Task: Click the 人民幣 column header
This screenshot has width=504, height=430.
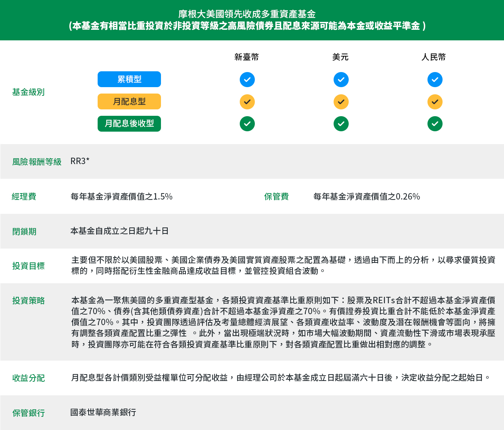Action: (x=434, y=57)
